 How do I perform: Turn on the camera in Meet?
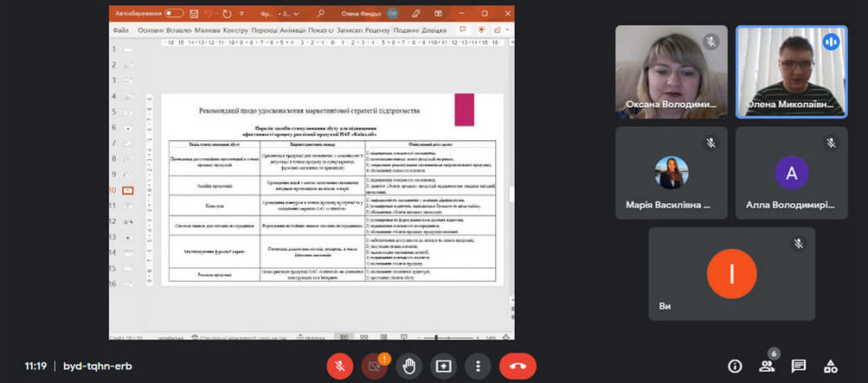[374, 366]
